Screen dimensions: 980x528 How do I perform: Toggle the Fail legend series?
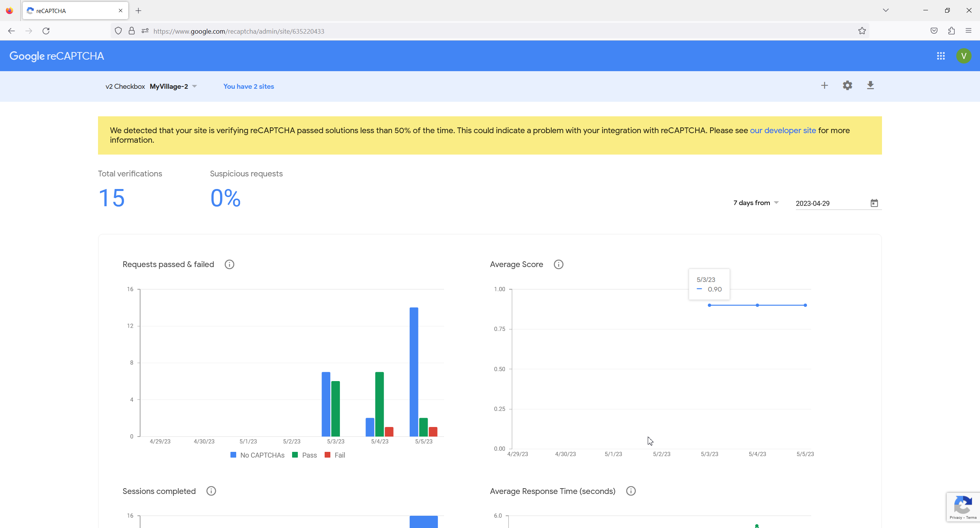(x=335, y=455)
